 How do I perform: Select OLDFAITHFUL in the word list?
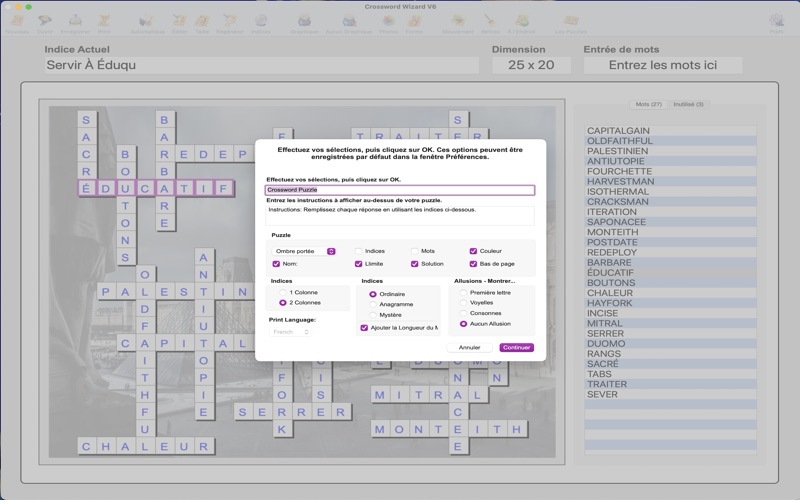pos(670,141)
